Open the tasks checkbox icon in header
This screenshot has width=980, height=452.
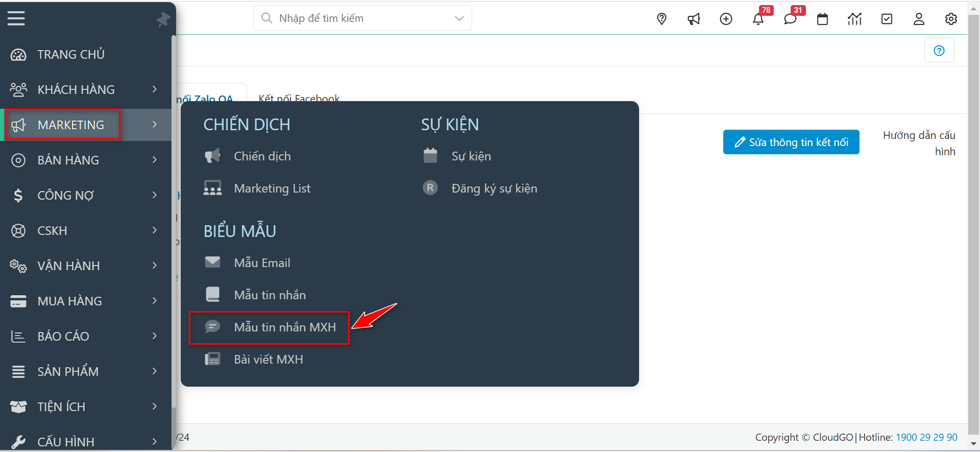click(887, 19)
